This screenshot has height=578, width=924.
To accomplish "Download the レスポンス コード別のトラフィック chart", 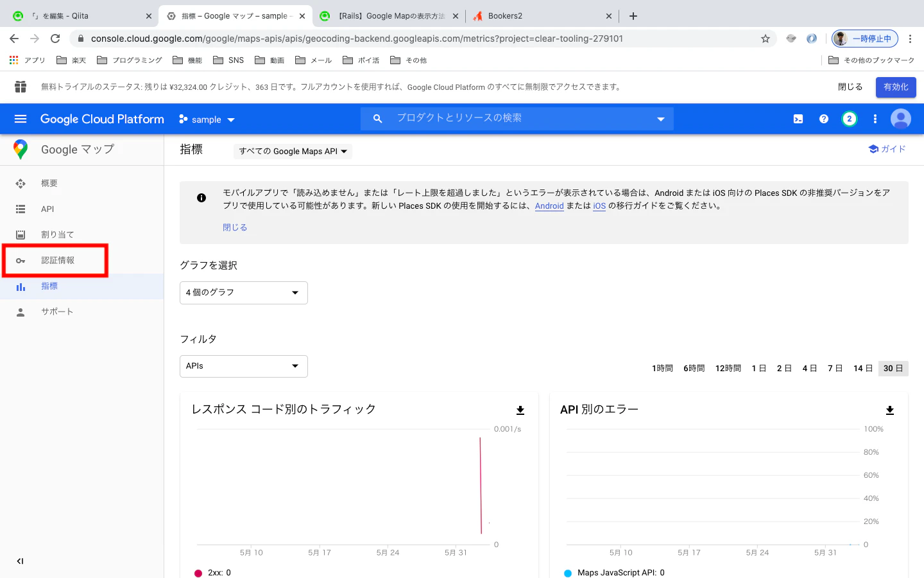I will 520,410.
